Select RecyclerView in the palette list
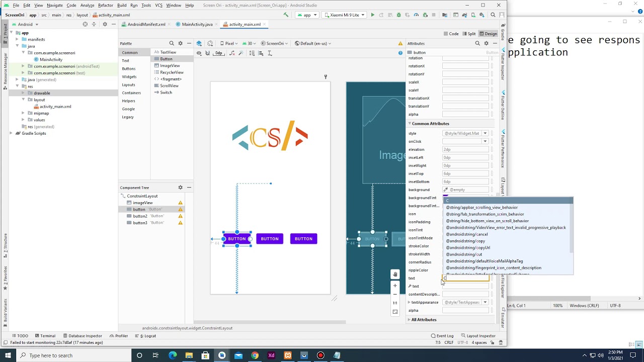Image resolution: width=644 pixels, height=362 pixels. coord(172,72)
